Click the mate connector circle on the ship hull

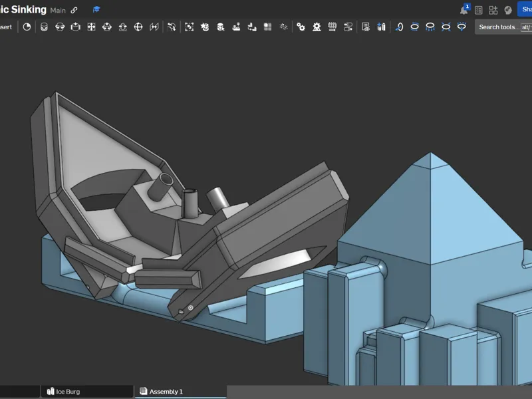191,308
